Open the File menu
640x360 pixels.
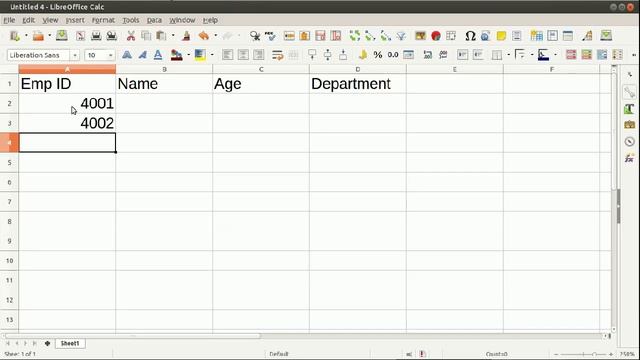9,20
